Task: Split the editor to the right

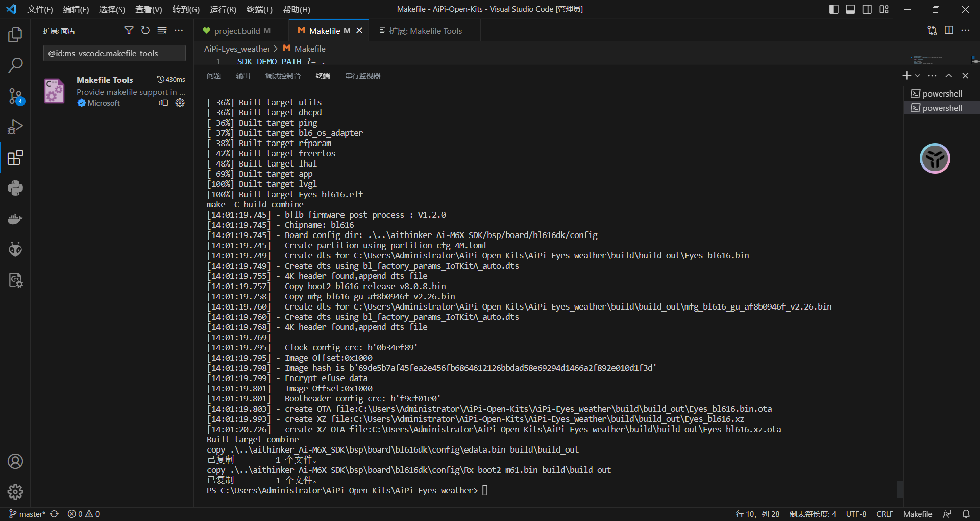Action: tap(949, 31)
